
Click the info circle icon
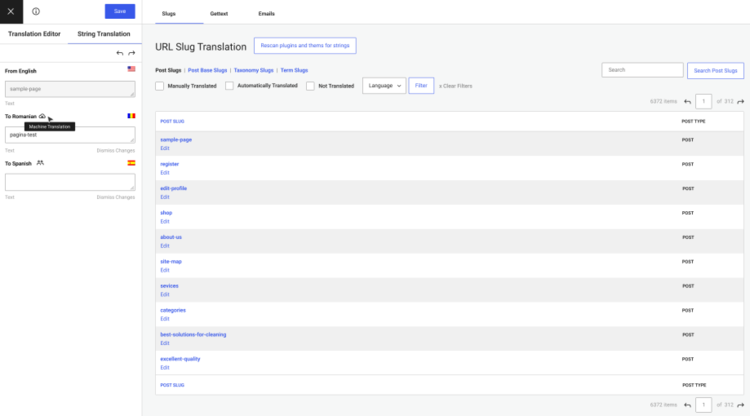coord(36,11)
